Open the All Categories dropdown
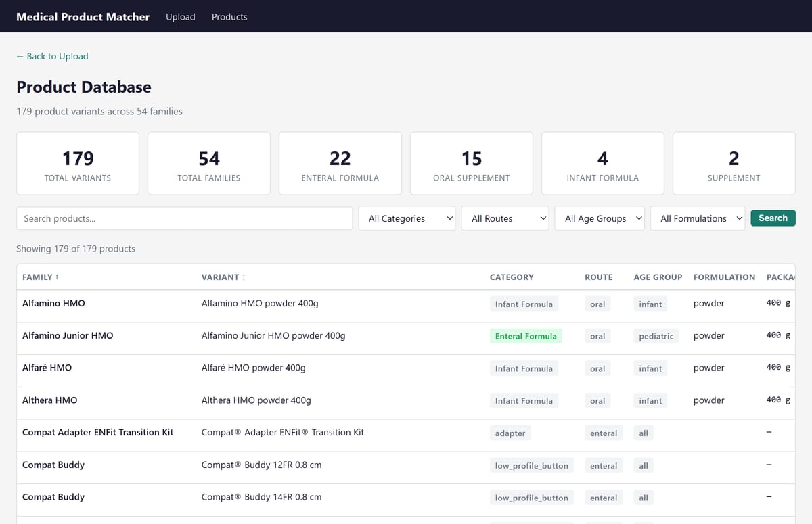Image resolution: width=812 pixels, height=524 pixels. [407, 218]
